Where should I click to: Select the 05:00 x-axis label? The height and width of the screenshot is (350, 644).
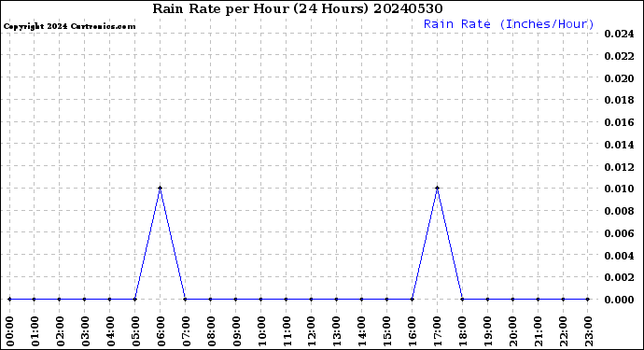click(135, 331)
